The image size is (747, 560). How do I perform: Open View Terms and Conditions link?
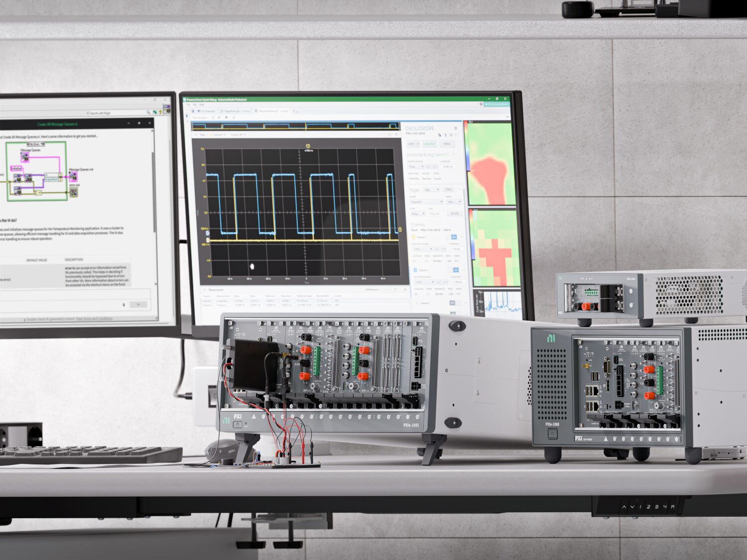(x=94, y=319)
